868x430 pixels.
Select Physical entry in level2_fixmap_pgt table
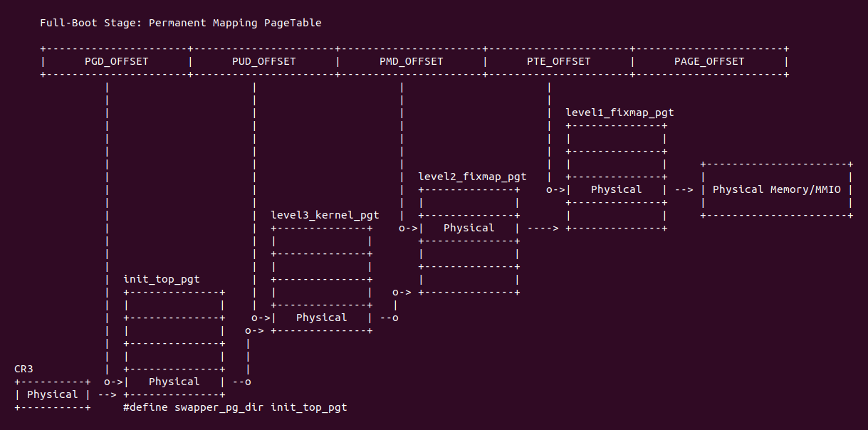(x=469, y=228)
